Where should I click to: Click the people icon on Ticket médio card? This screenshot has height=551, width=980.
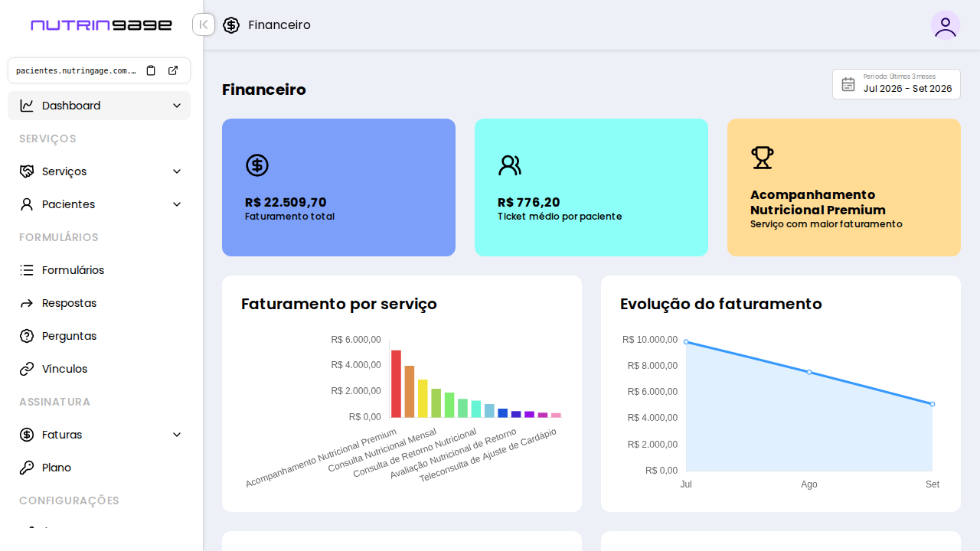510,165
